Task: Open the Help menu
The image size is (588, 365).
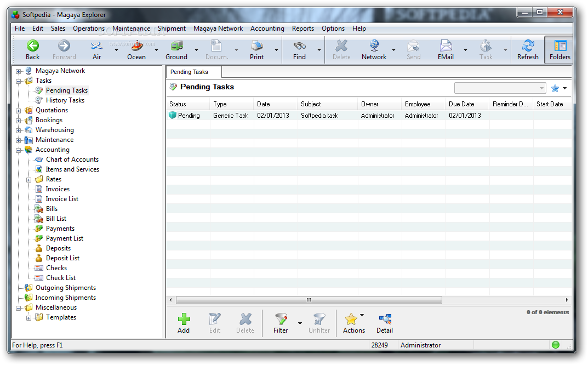Action: tap(359, 28)
